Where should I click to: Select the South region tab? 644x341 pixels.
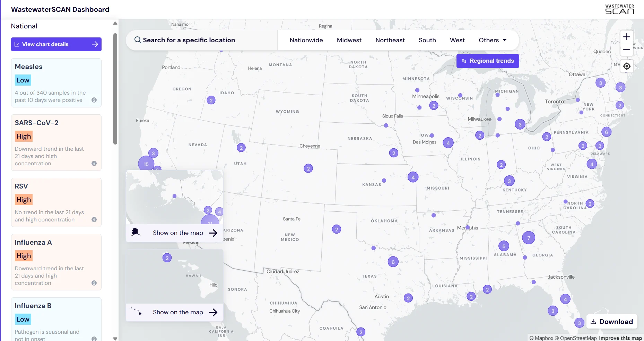point(427,40)
